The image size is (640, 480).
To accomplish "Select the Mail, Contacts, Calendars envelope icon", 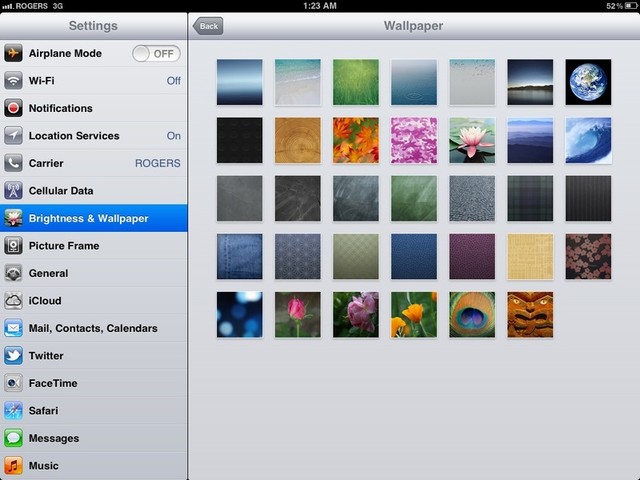I will [13, 328].
